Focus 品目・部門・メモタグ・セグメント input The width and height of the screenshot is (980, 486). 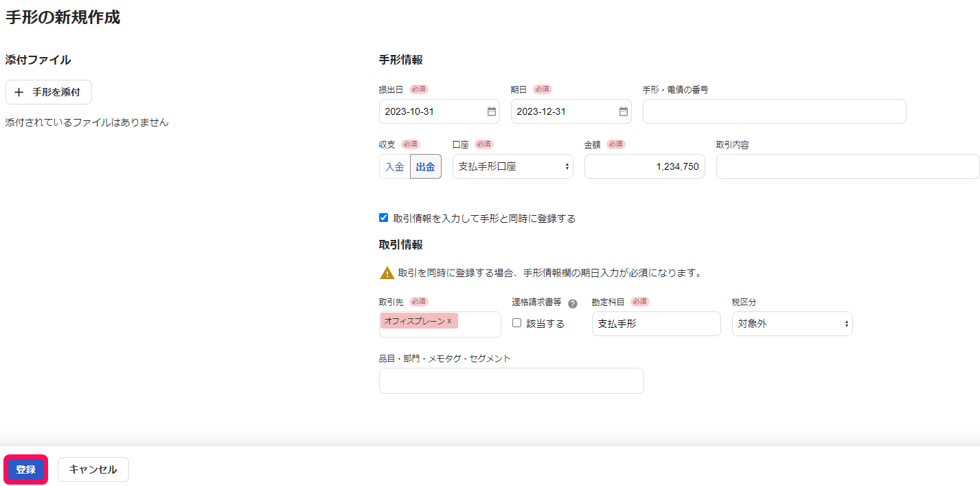512,381
